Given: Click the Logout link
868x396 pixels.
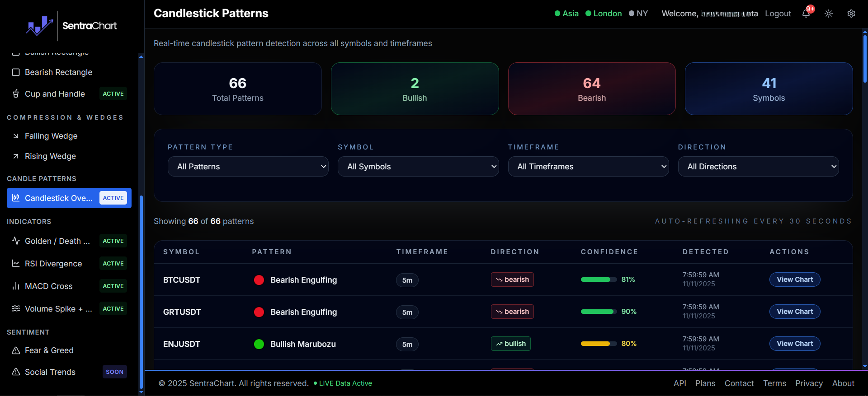Looking at the screenshot, I should click(x=778, y=14).
